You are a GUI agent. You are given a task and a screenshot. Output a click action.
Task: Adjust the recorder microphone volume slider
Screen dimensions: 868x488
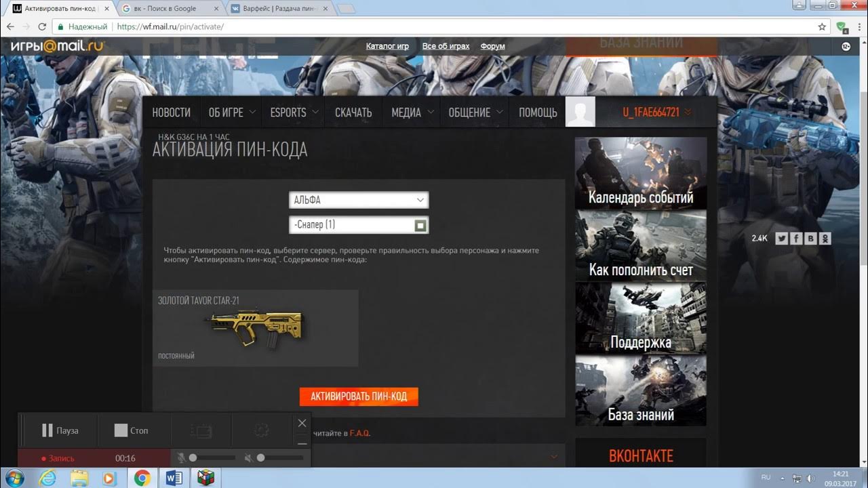point(212,458)
